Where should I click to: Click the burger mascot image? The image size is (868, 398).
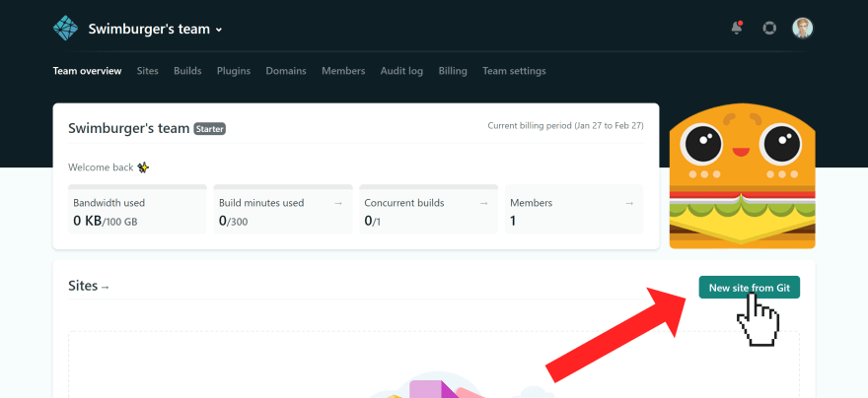(743, 176)
